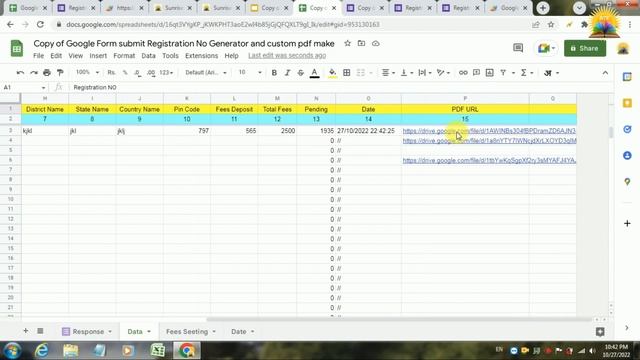
Task: Click the browser Reload button
Action: pyautogui.click(x=40, y=24)
